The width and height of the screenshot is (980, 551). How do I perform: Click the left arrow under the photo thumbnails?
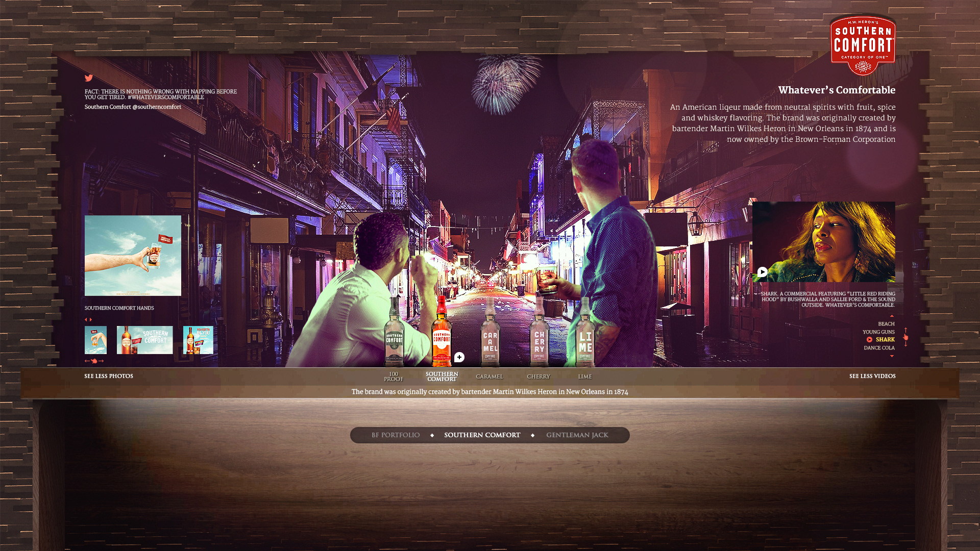[87, 361]
